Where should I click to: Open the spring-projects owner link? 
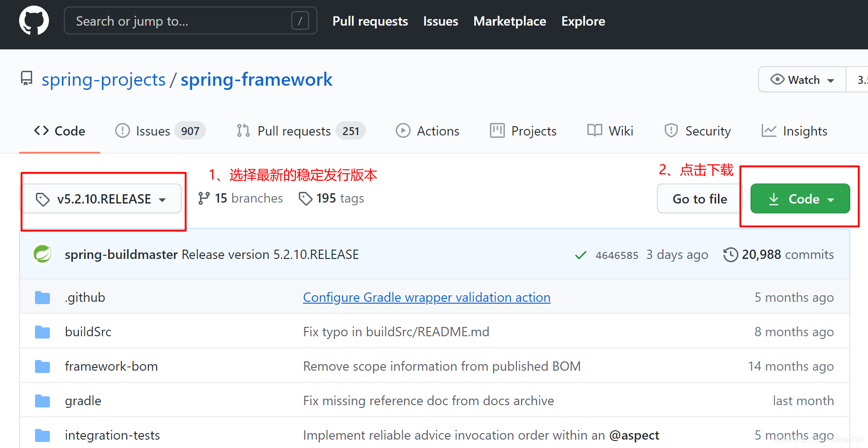pyautogui.click(x=103, y=80)
